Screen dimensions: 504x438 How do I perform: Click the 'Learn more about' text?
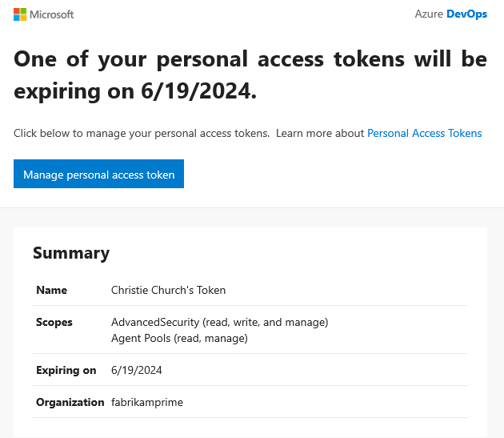[x=320, y=133]
